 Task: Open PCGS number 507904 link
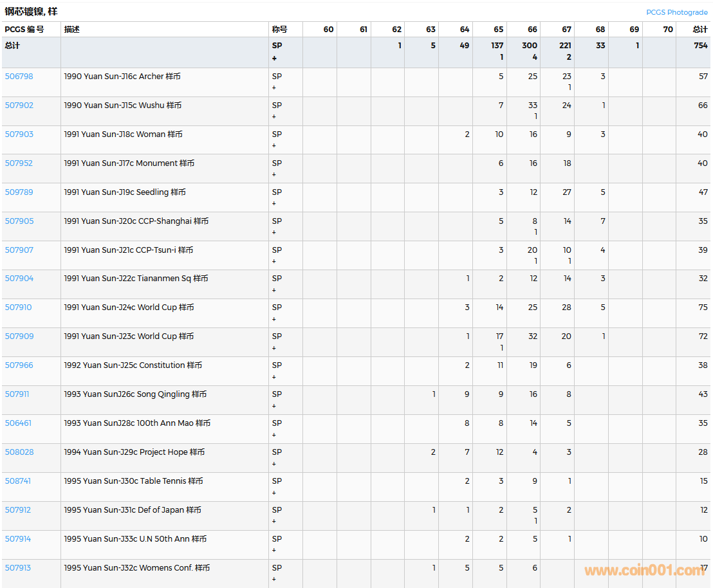[19, 279]
